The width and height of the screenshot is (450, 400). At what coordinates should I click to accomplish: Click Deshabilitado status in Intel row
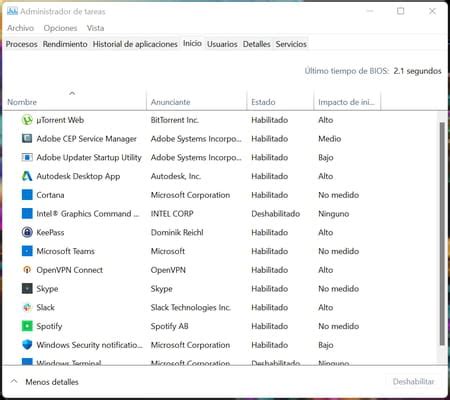pyautogui.click(x=276, y=214)
